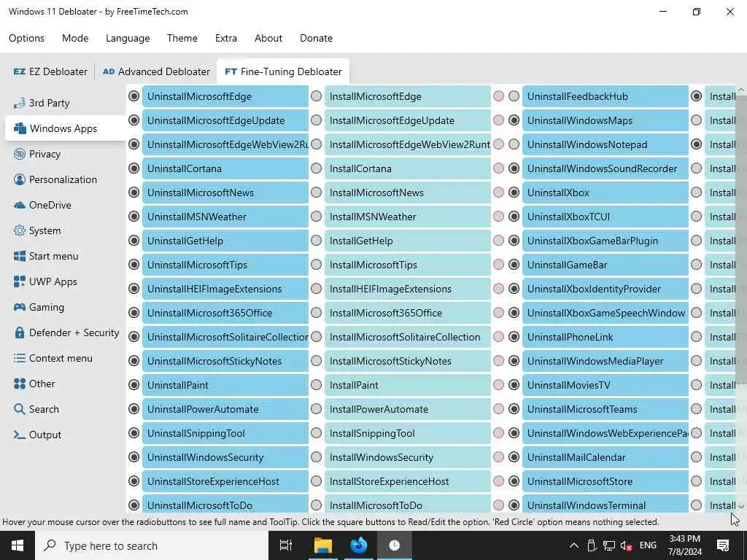Screen dimensions: 747x560
Task: Select the UninstallGameBar radio button
Action: point(514,264)
